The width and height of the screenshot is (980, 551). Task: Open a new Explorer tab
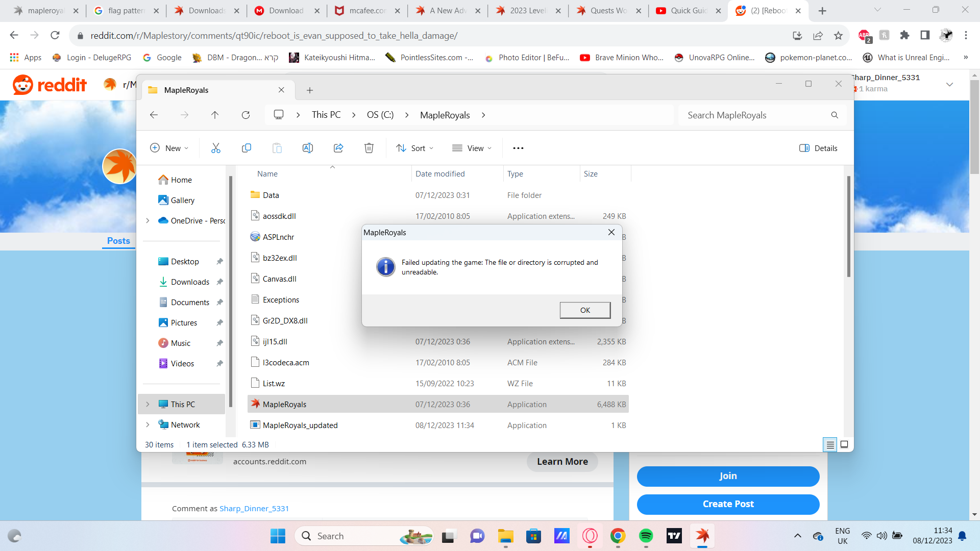click(309, 90)
